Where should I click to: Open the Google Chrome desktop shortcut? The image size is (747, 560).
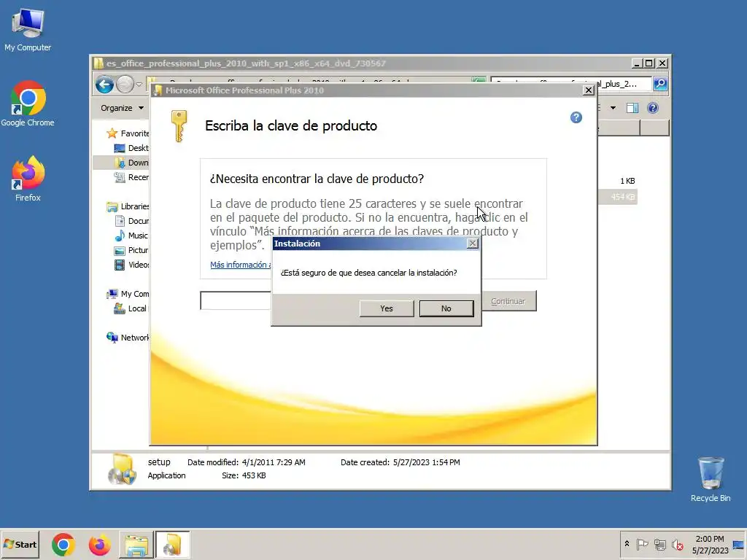coord(28,104)
